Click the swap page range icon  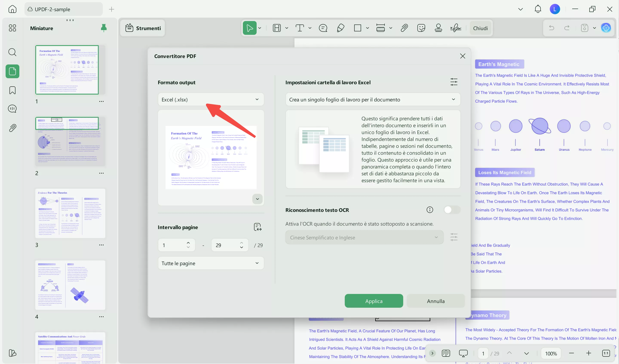tap(257, 227)
